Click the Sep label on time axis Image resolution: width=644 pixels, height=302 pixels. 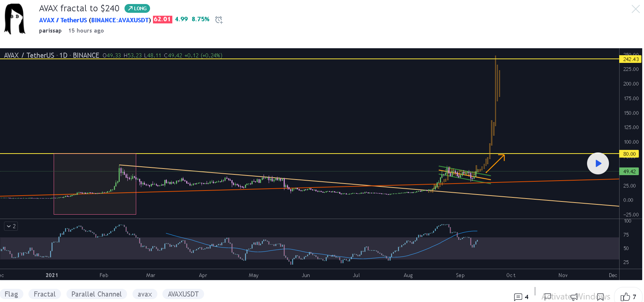coord(460,275)
